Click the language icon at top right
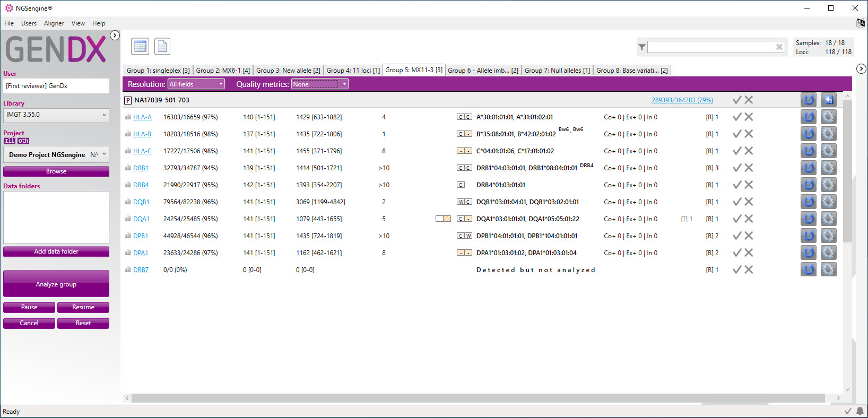This screenshot has height=418, width=868. pyautogui.click(x=861, y=23)
